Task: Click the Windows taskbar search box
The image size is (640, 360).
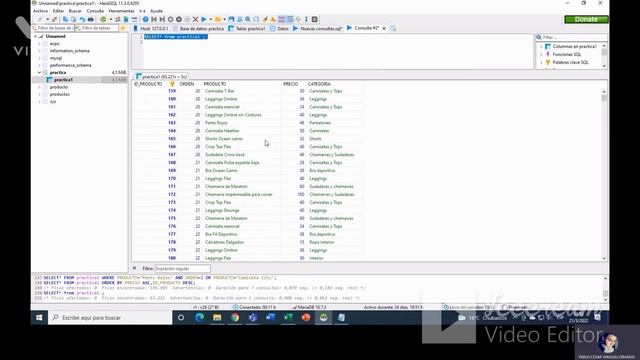Action: [x=110, y=317]
